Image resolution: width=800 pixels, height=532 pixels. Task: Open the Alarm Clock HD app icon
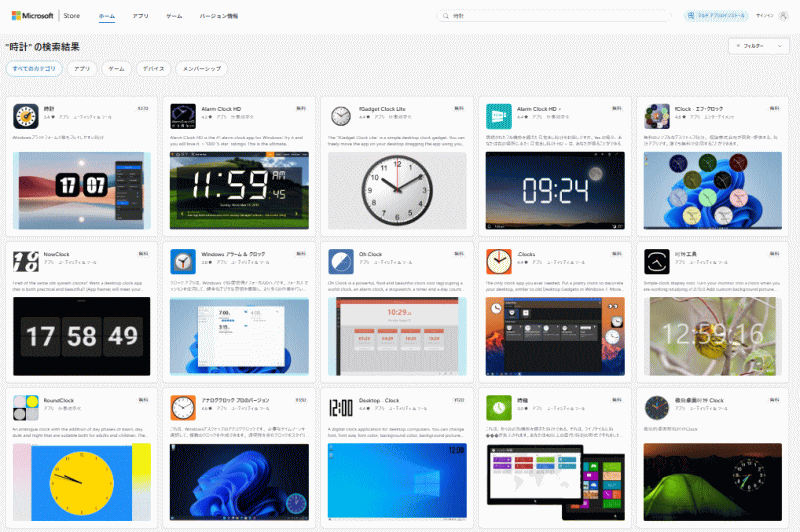tap(182, 115)
